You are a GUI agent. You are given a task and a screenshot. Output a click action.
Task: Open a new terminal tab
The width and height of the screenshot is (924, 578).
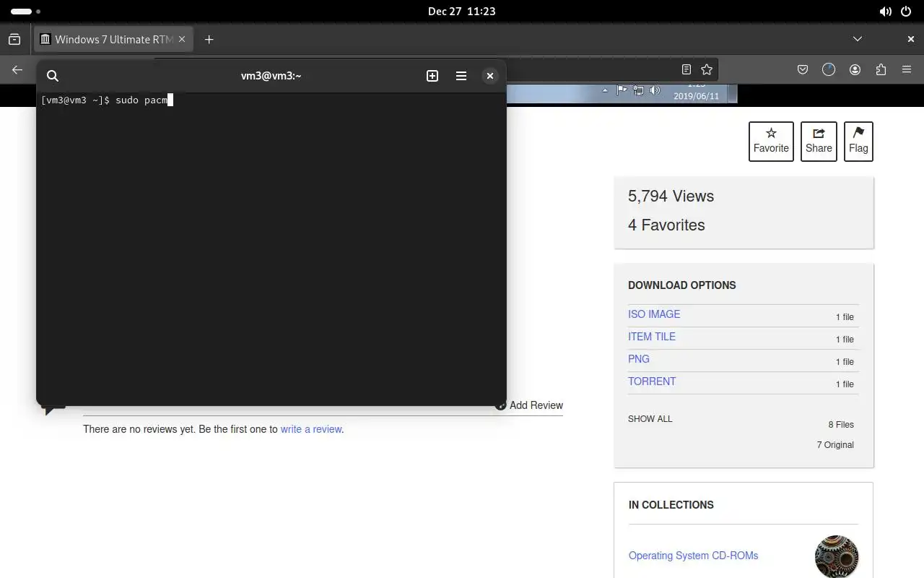click(x=432, y=76)
